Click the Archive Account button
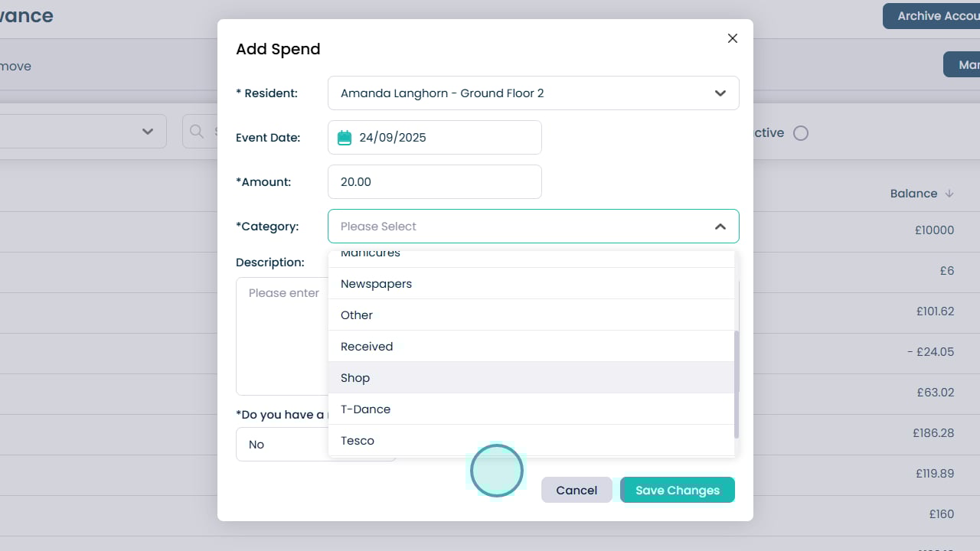Viewport: 980px width, 551px height. click(x=931, y=16)
